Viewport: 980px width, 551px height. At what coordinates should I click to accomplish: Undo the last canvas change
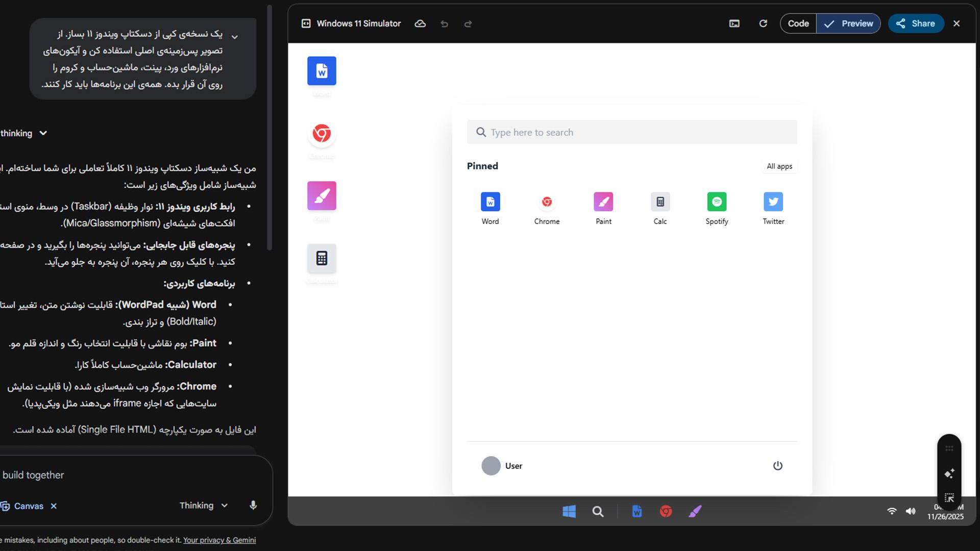444,23
